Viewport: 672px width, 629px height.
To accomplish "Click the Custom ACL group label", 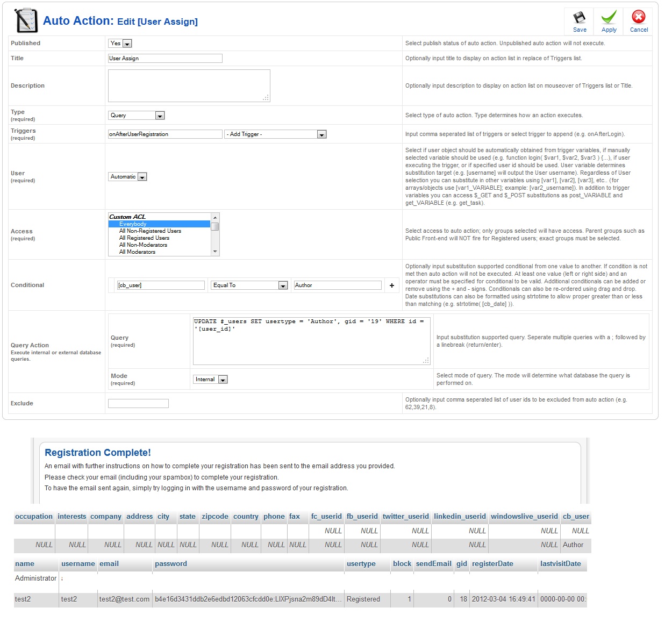I will pyautogui.click(x=127, y=217).
